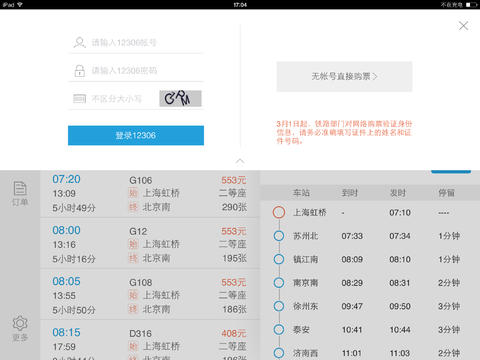Select the G106 07:20 train row
Screen dimensions: 480x360
pos(150,194)
